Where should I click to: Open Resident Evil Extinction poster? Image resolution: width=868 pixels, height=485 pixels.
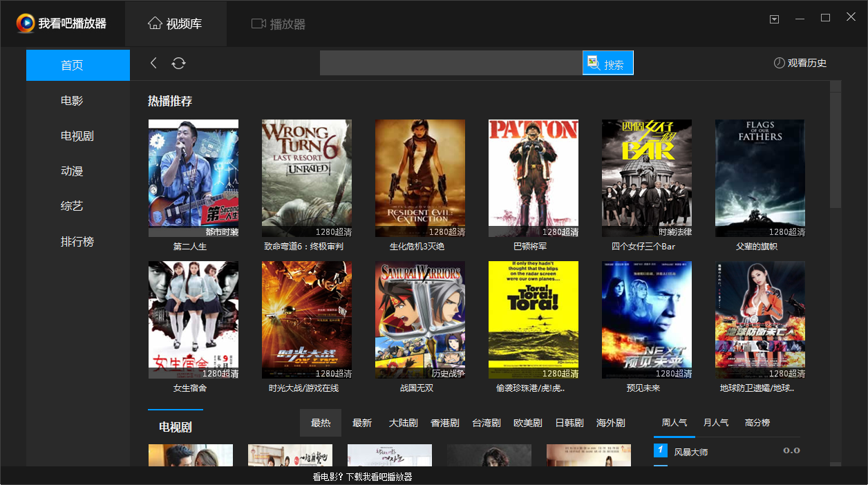click(x=420, y=178)
